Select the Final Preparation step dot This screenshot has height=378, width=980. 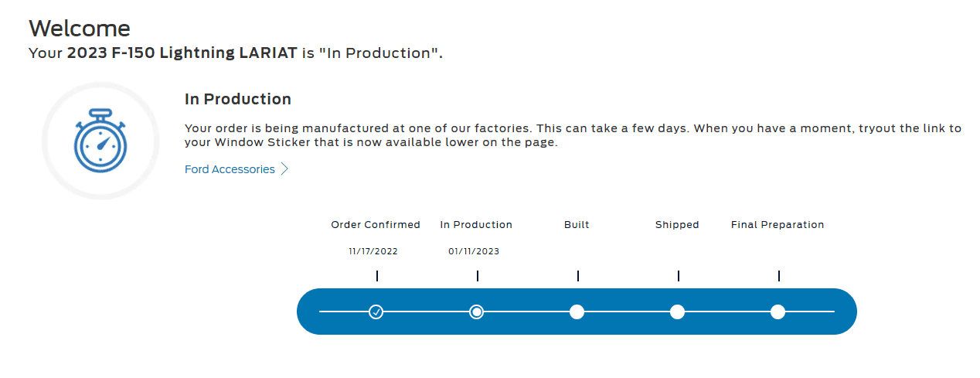(778, 312)
